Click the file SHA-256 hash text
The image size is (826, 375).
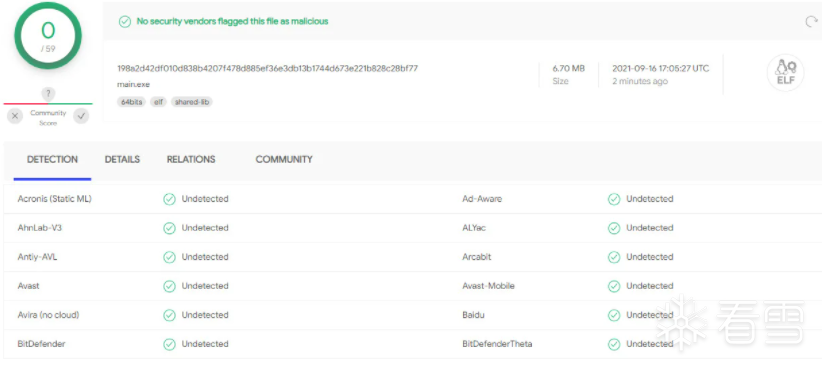click(x=268, y=68)
